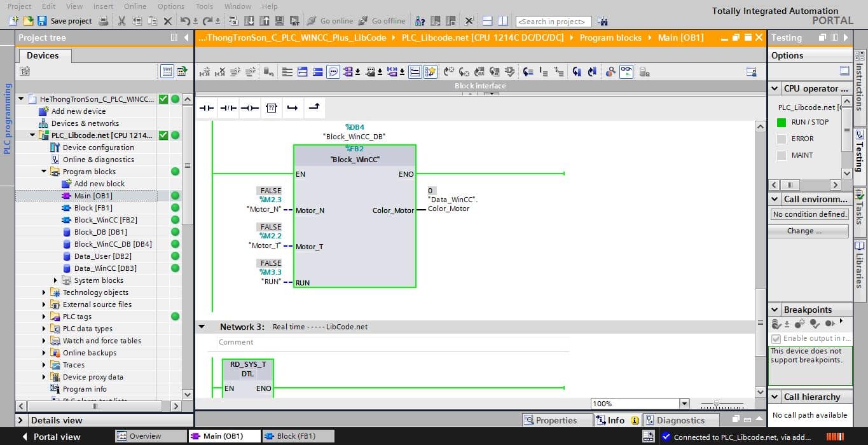This screenshot has height=445, width=868.
Task: Open the zoom level 100% dropdown
Action: (x=684, y=404)
